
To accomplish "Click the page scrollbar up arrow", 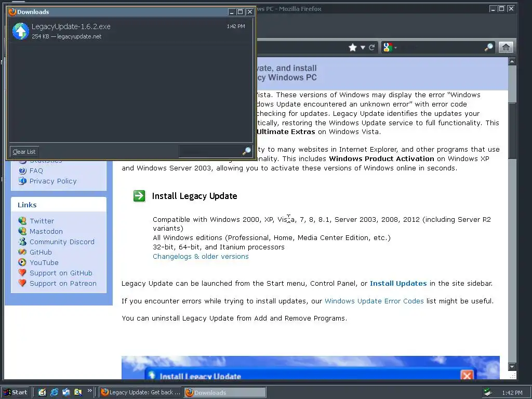I will (512, 61).
